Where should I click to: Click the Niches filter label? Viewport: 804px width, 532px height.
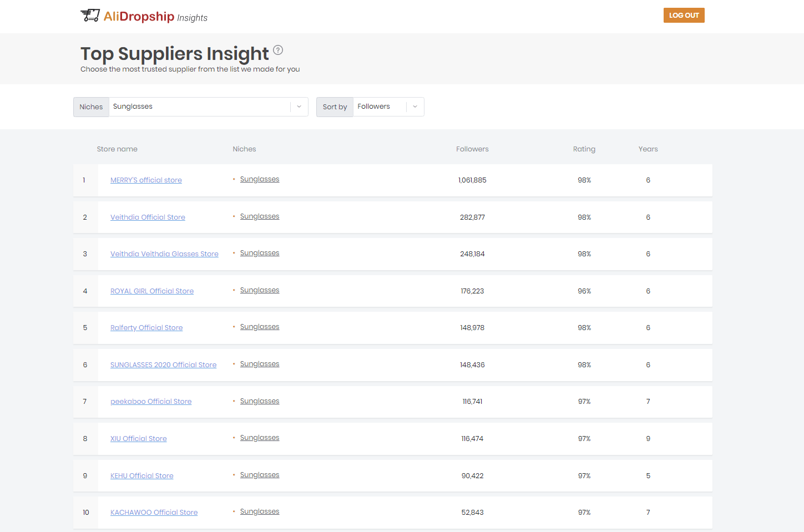point(90,107)
